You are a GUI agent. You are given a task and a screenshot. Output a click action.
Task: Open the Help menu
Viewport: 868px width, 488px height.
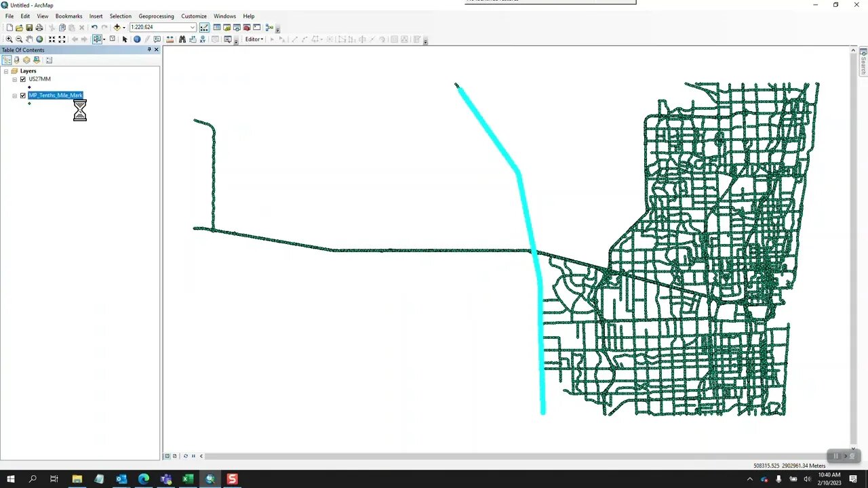click(249, 16)
